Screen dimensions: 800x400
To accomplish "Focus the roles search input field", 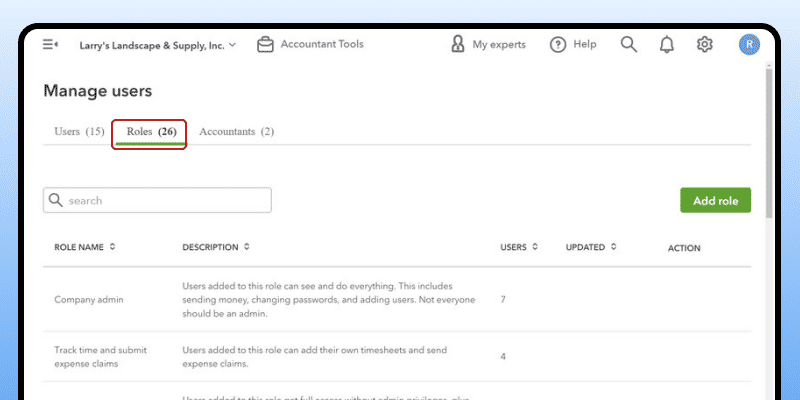I will point(157,200).
